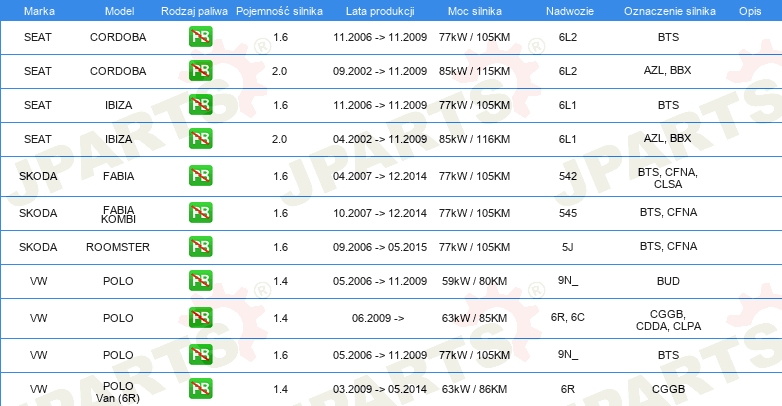782x406 pixels.
Task: Click the Lata produkcji column header
Action: (380, 11)
